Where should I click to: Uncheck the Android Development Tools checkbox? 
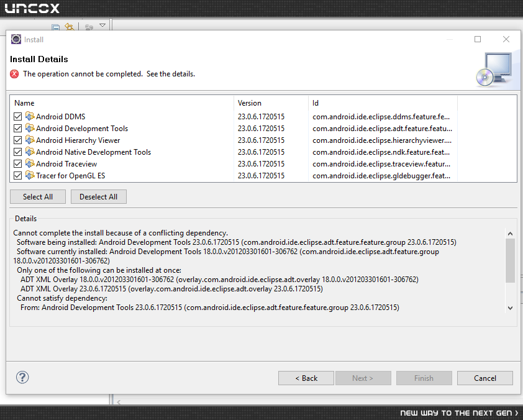[17, 129]
